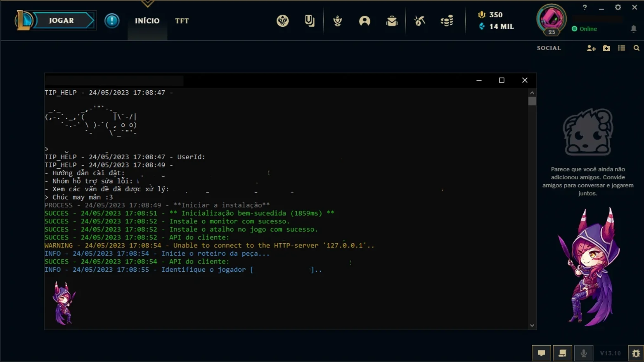Image resolution: width=644 pixels, height=362 pixels.
Task: Click the 350 RP balance
Action: click(496, 15)
